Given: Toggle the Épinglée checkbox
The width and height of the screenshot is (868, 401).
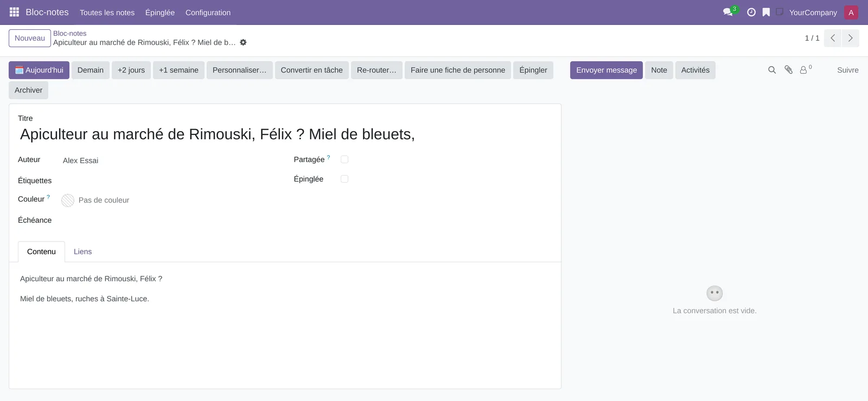Looking at the screenshot, I should click(x=344, y=179).
